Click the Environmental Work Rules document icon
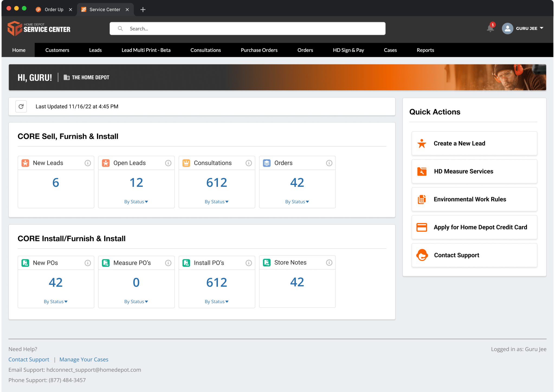 (422, 199)
